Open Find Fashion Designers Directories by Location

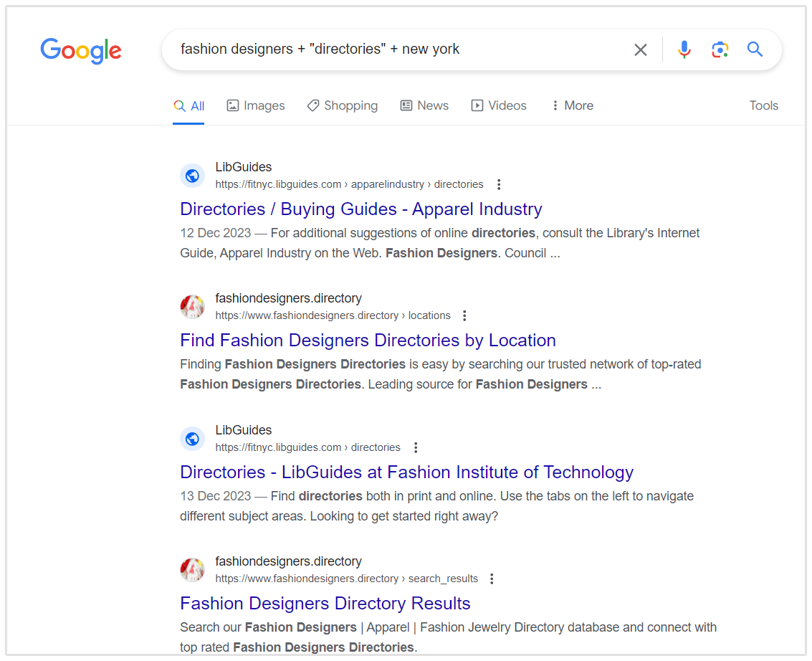pos(368,341)
